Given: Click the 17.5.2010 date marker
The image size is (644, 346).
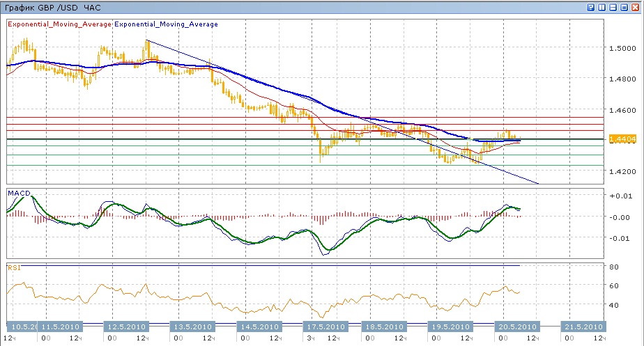Looking at the screenshot, I should (324, 326).
